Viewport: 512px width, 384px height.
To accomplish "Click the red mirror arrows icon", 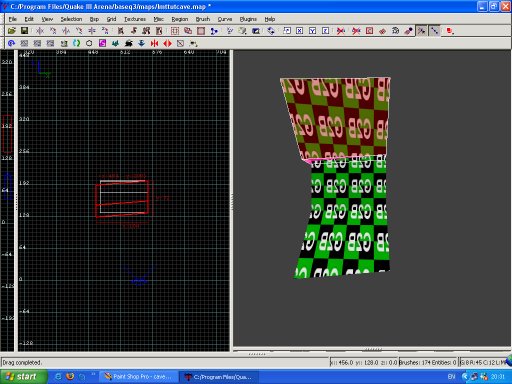I will click(154, 43).
